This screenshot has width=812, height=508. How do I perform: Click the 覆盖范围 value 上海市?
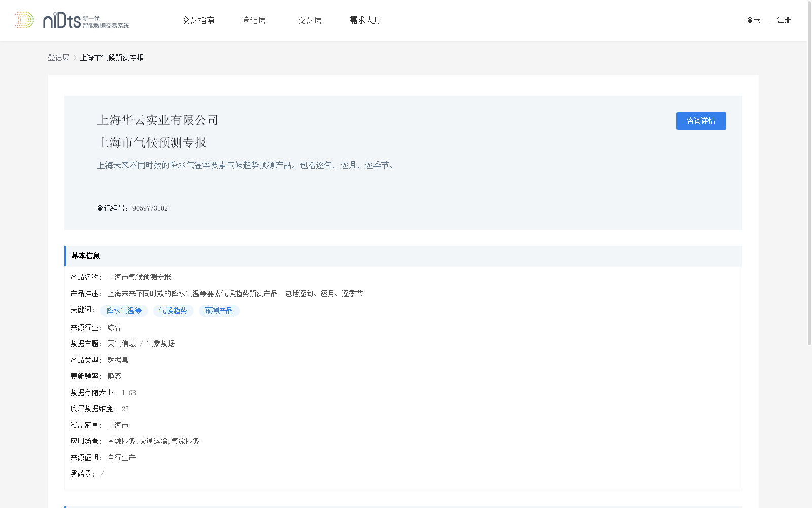click(118, 425)
